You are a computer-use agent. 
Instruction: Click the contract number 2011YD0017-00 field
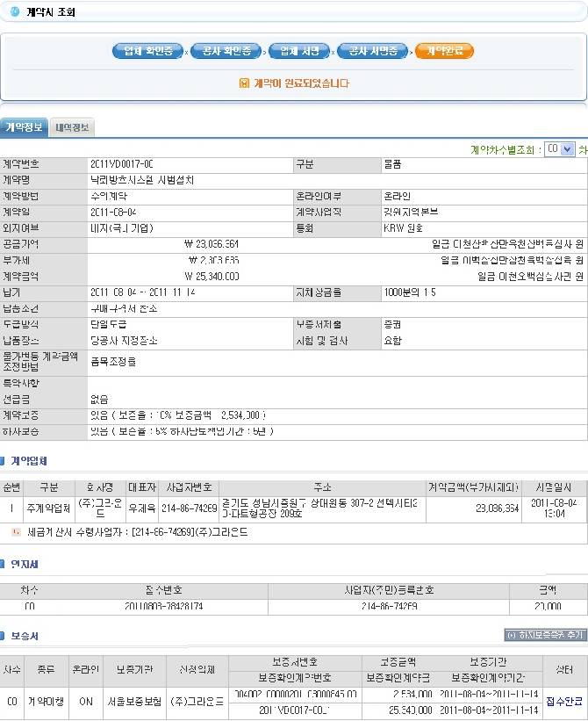coord(121,164)
